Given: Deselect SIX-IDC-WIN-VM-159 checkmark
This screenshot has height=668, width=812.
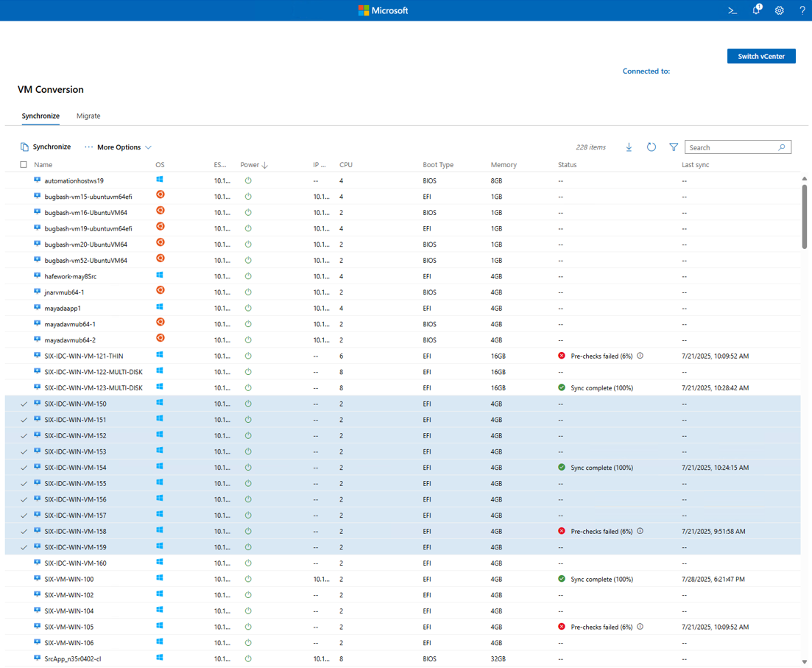Looking at the screenshot, I should click(x=24, y=547).
